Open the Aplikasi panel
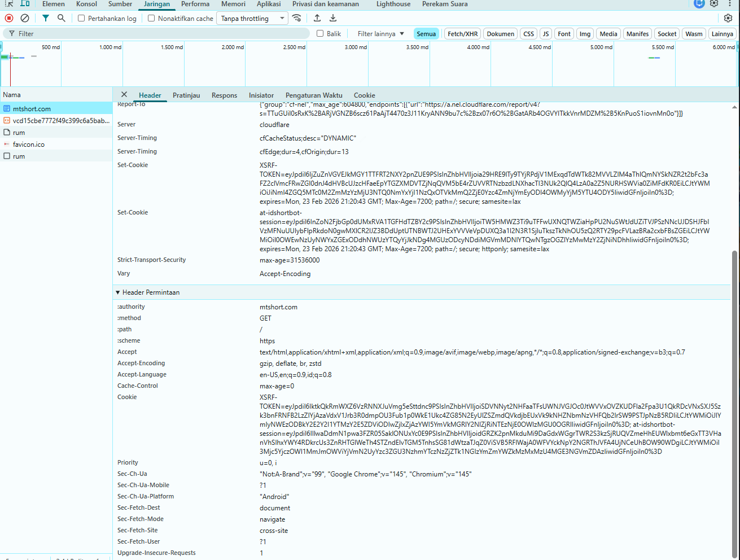 tap(269, 4)
